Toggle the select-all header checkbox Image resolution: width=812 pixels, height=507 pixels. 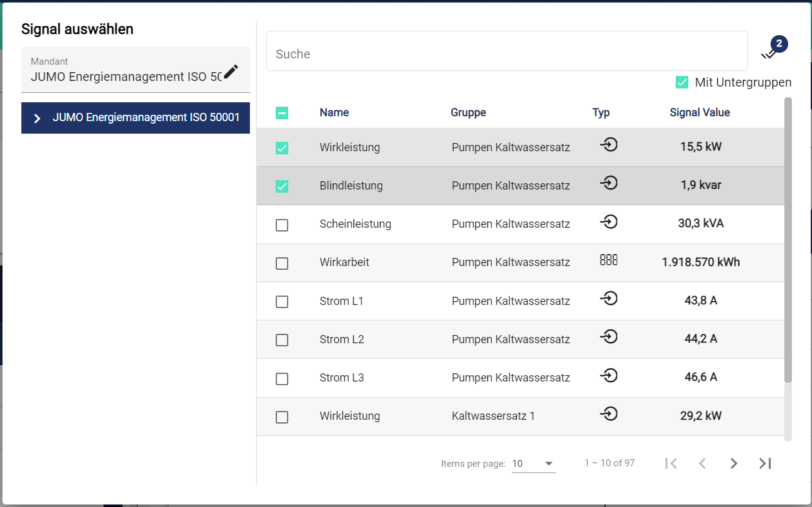click(x=282, y=113)
